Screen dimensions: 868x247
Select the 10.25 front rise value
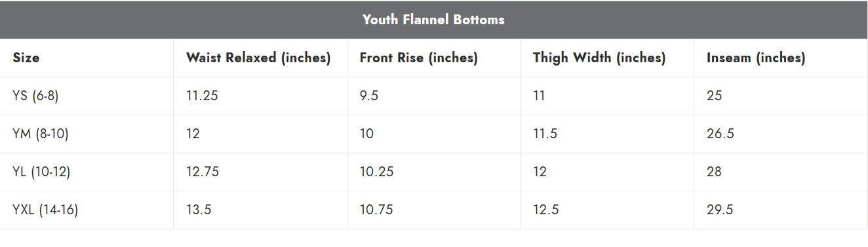(376, 172)
